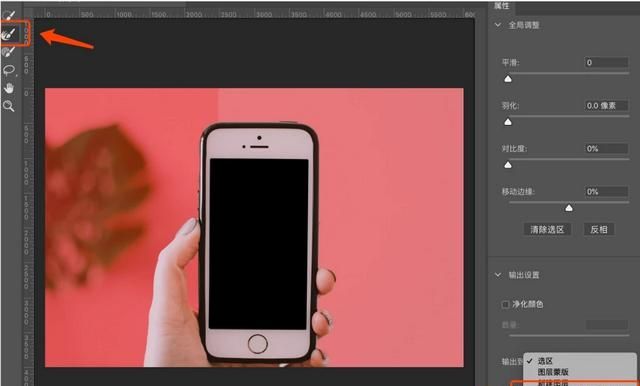The image size is (640, 386).
Task: Click the 羽化 slider handle
Action: point(508,122)
